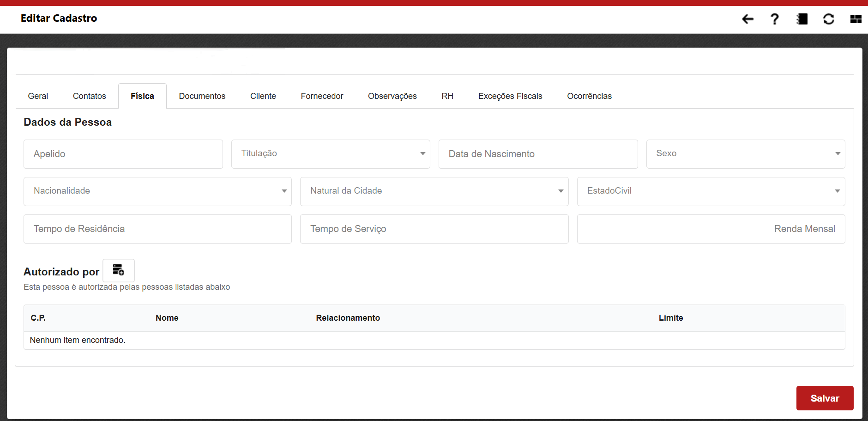This screenshot has width=868, height=421.
Task: Switch to the RH tab
Action: pyautogui.click(x=447, y=96)
